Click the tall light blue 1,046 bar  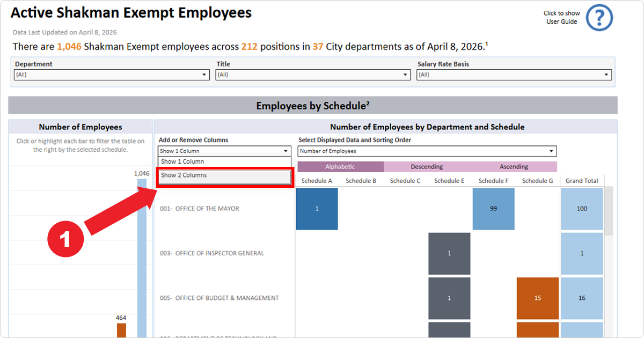[x=142, y=258]
